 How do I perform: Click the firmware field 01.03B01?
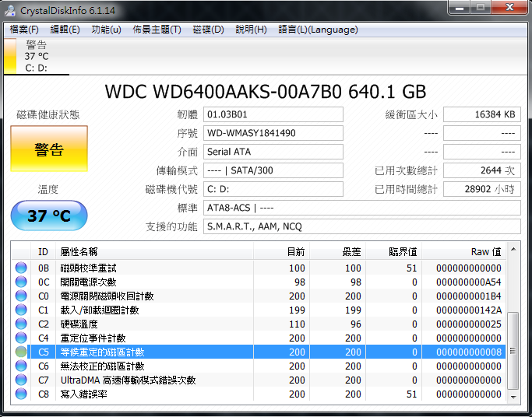click(x=273, y=114)
